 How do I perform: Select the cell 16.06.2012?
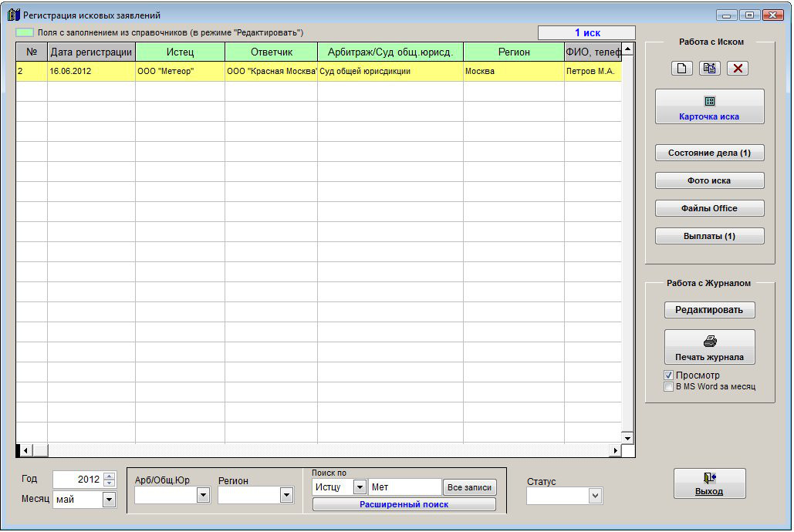(91, 72)
